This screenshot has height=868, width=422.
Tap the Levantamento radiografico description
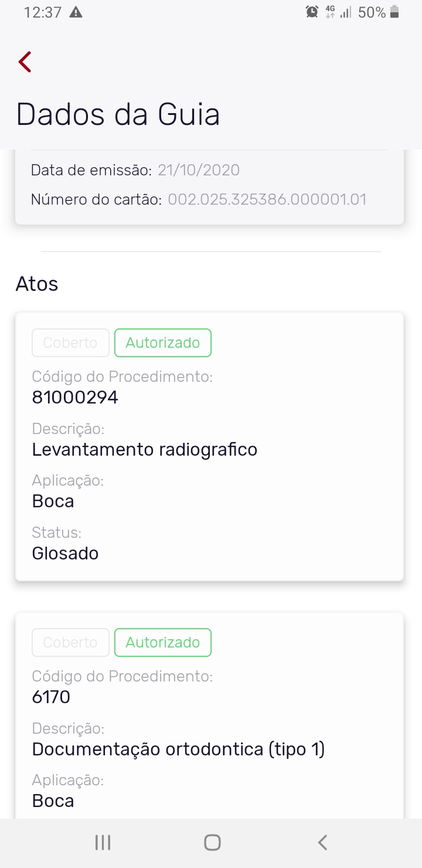coord(145,450)
